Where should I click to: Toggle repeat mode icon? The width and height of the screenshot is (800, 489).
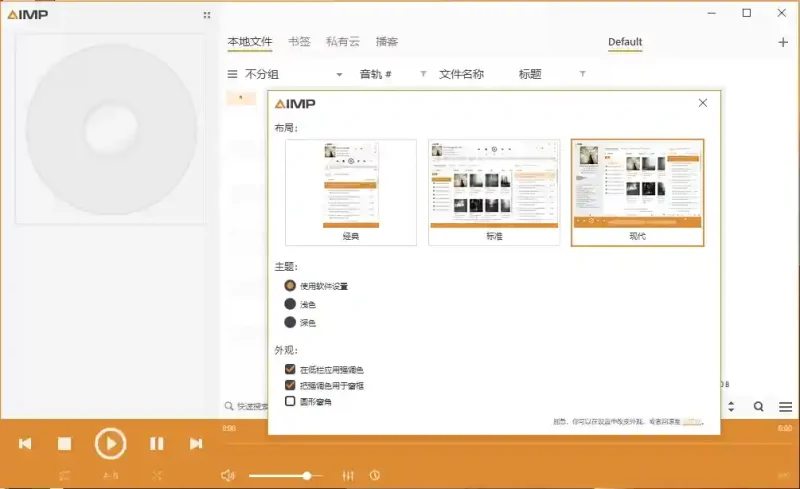point(64,476)
